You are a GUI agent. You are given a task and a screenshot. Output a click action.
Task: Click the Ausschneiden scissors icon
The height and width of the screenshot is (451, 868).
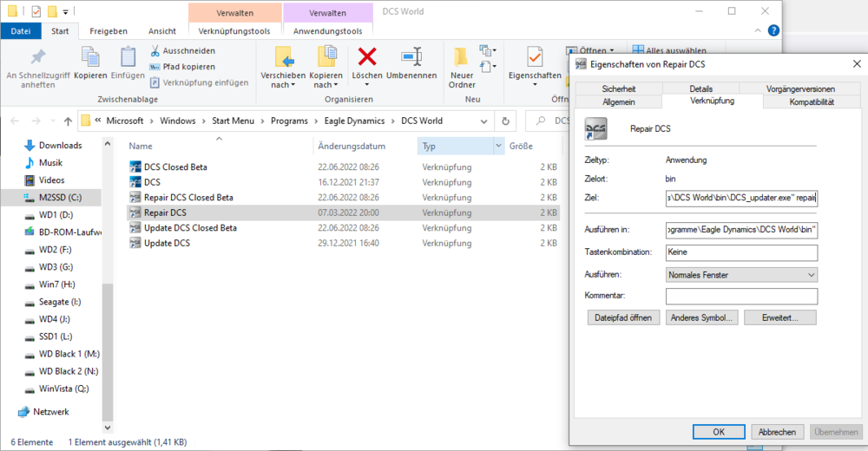coord(155,50)
